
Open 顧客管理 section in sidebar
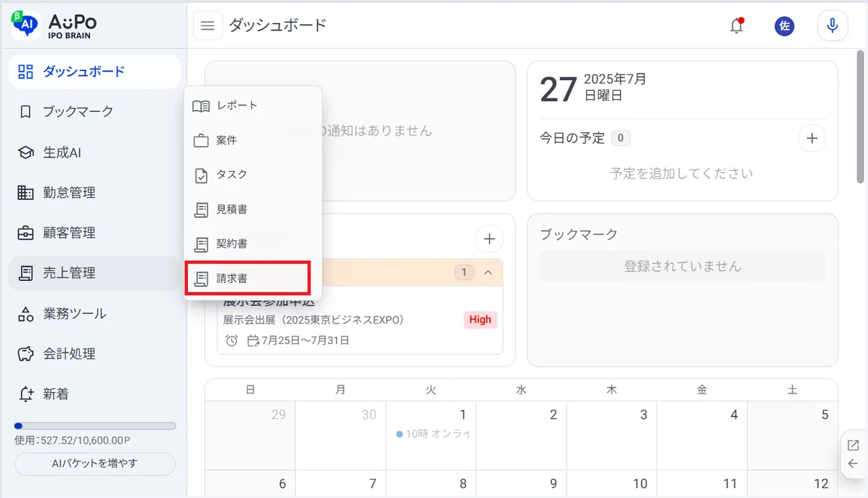pos(94,233)
